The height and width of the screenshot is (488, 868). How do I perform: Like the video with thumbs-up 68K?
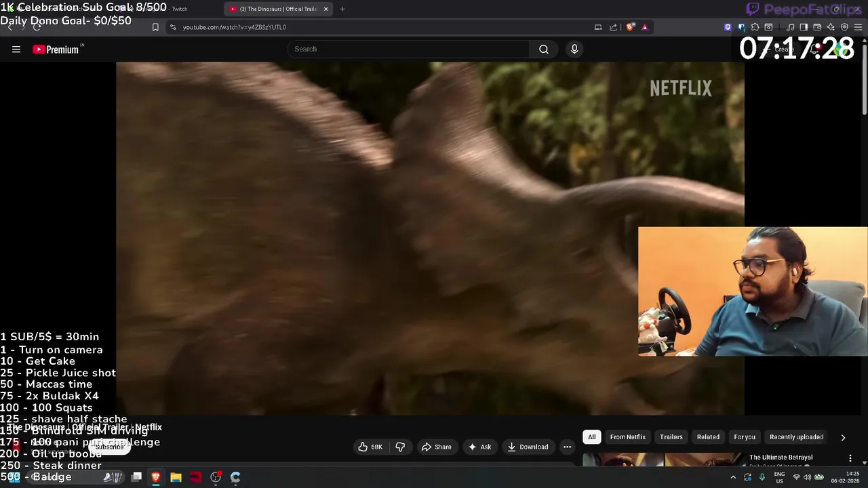[370, 447]
